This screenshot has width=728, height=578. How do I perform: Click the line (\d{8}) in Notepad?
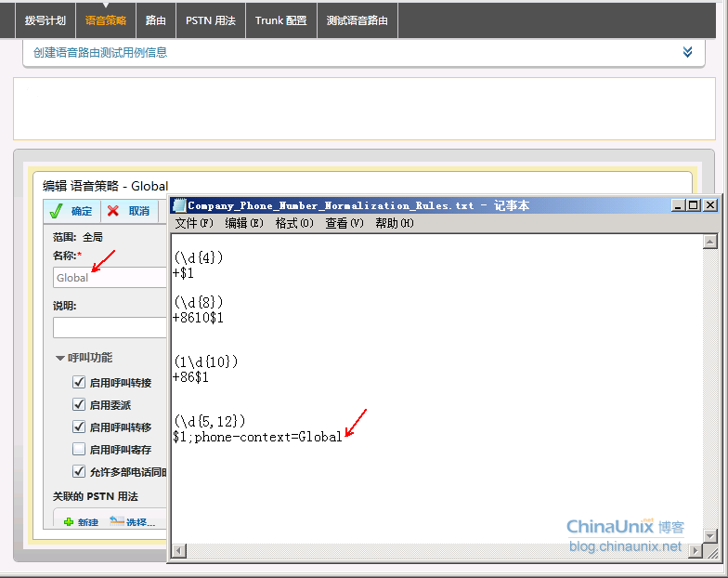tap(199, 302)
